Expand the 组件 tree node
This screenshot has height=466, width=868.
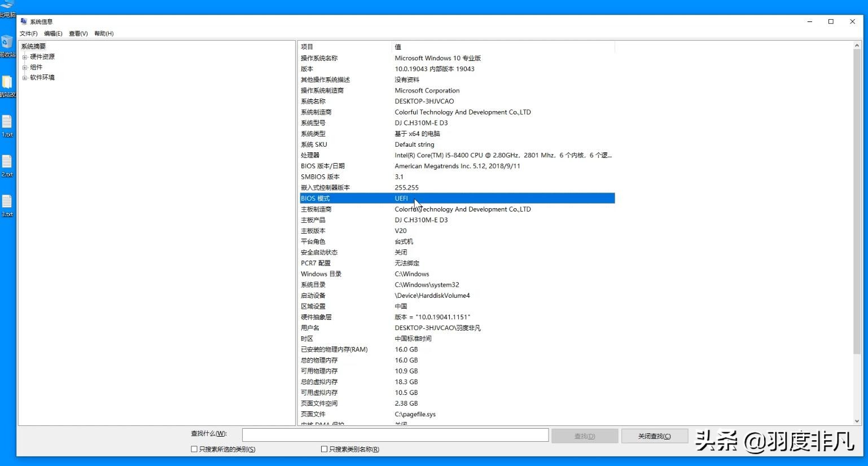tap(25, 67)
